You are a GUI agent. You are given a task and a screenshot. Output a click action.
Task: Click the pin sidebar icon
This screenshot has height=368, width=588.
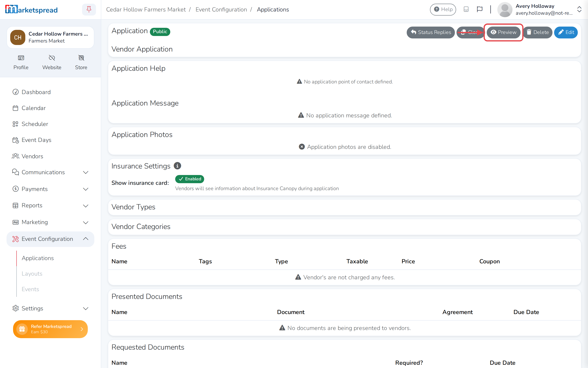89,9
